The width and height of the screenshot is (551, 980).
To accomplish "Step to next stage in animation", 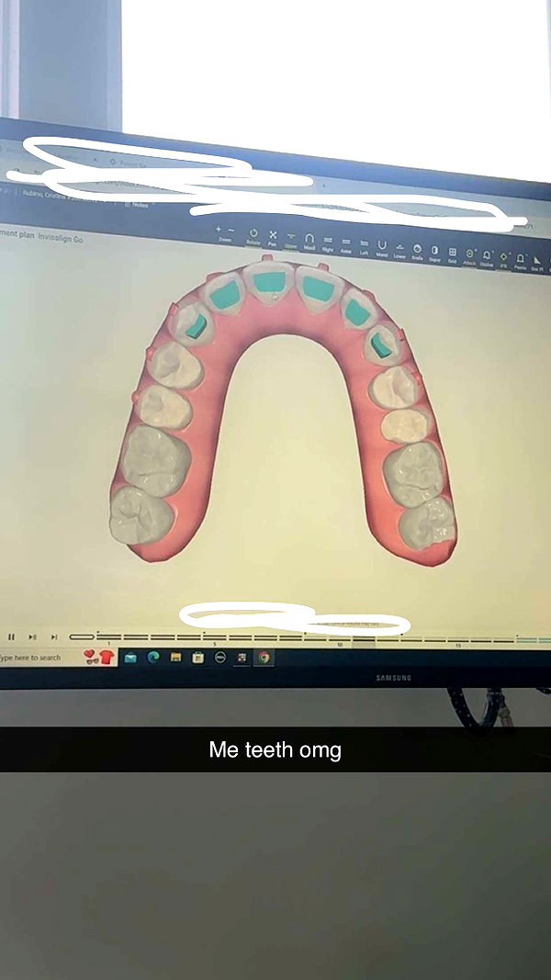I will [x=32, y=636].
